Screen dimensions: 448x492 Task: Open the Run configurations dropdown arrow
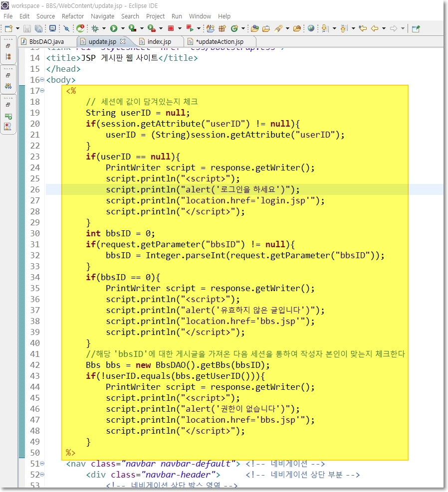pos(123,28)
